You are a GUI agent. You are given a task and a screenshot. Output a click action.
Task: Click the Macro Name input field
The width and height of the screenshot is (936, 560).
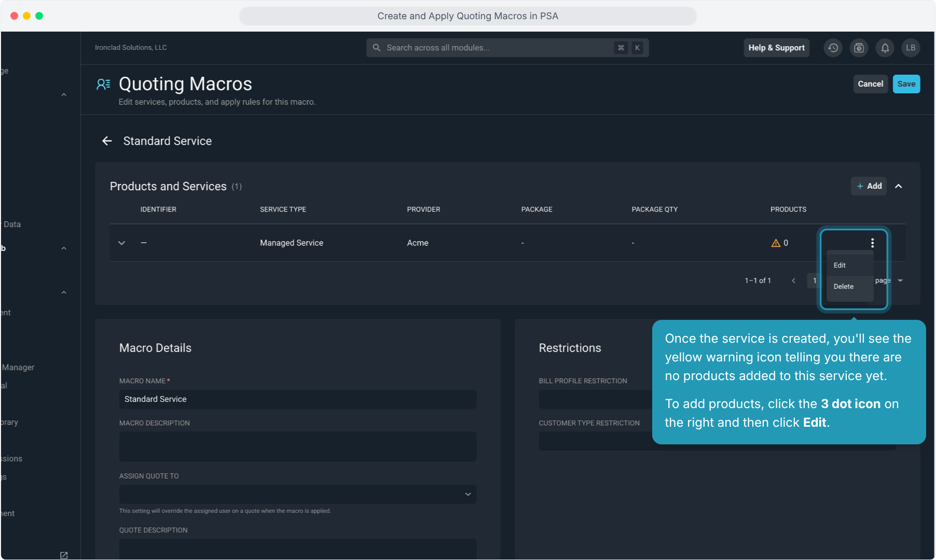click(298, 399)
